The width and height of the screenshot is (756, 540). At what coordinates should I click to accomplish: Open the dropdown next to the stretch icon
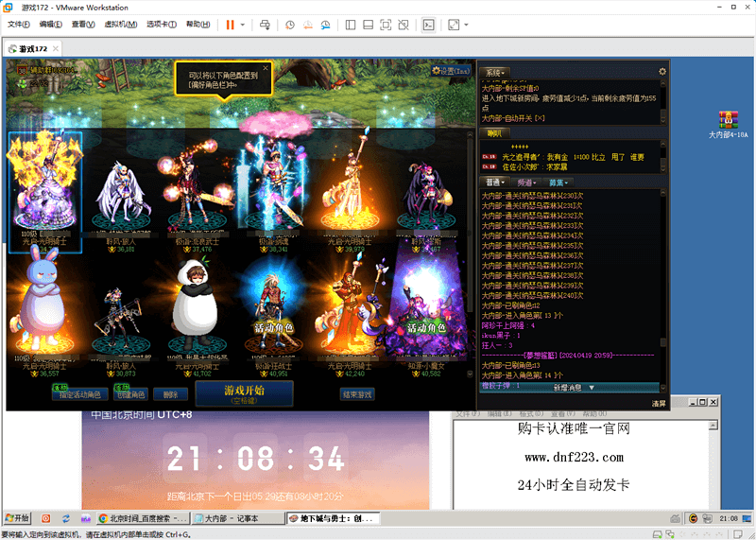pos(466,25)
